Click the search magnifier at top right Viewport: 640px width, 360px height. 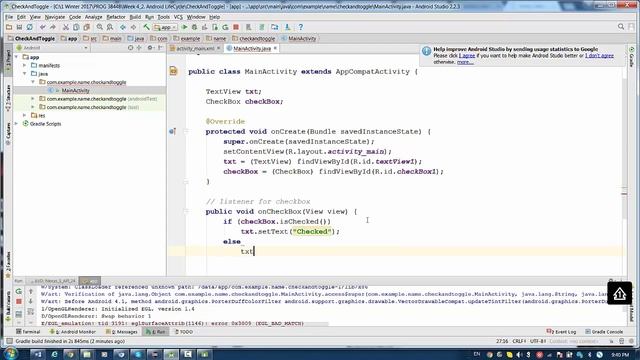[x=621, y=27]
